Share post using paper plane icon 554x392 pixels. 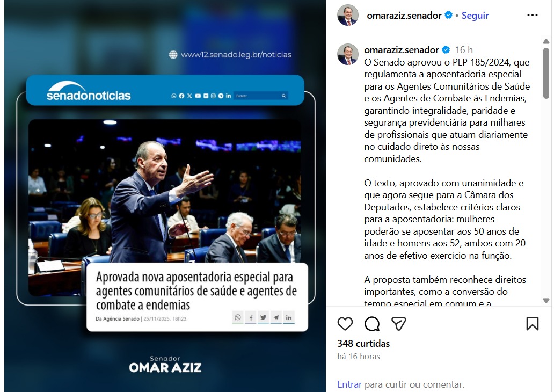pos(398,324)
